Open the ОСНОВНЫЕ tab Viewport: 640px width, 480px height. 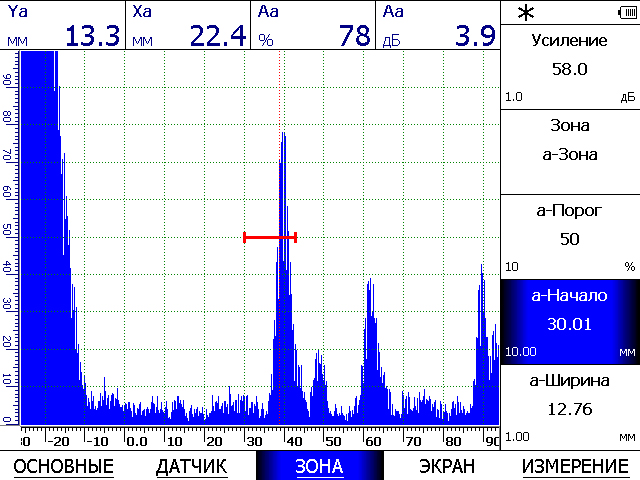click(64, 466)
